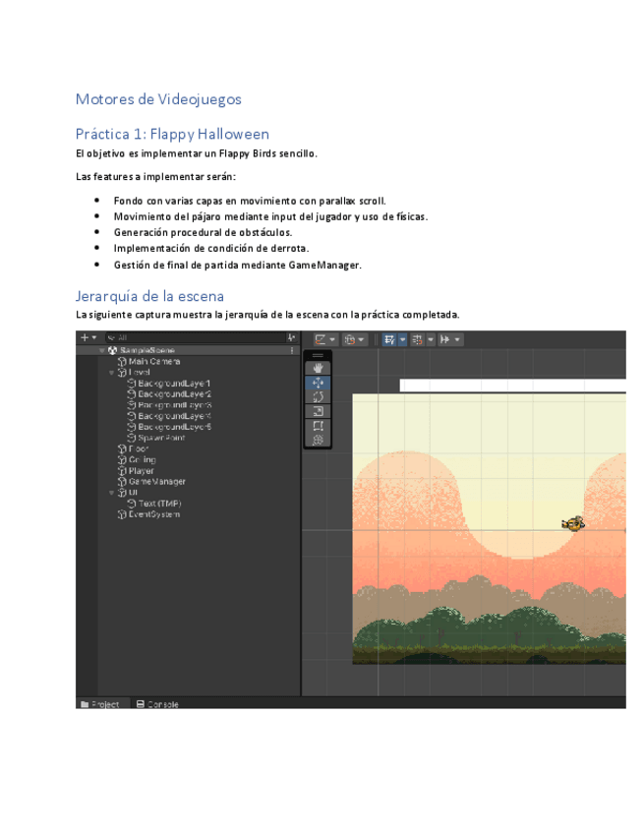Click the snap increment icon
The image size is (644, 834).
(444, 339)
